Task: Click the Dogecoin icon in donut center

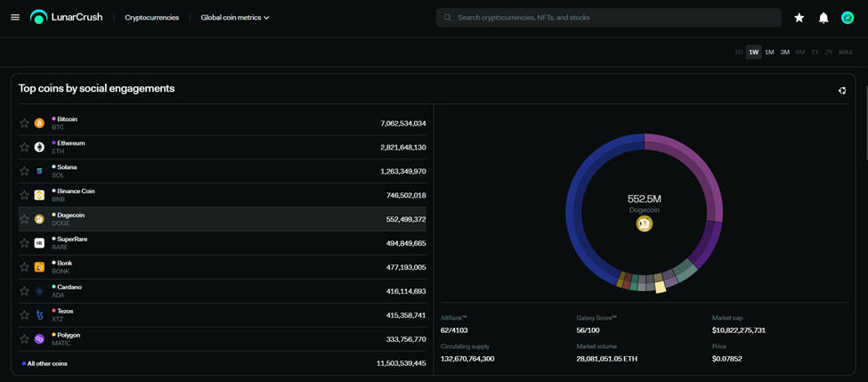Action: 645,224
